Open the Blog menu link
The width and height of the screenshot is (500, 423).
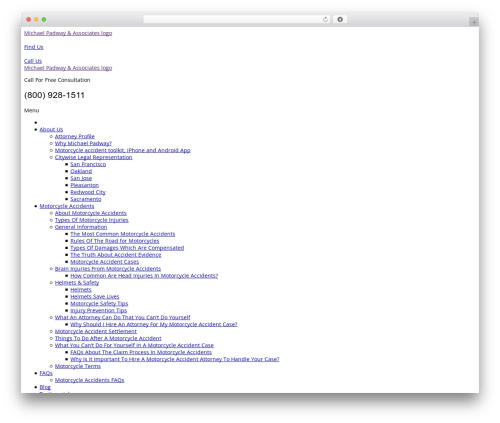pyautogui.click(x=45, y=388)
